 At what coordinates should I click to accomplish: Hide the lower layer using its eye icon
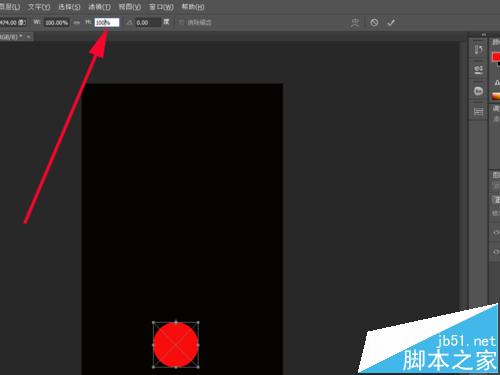click(496, 252)
